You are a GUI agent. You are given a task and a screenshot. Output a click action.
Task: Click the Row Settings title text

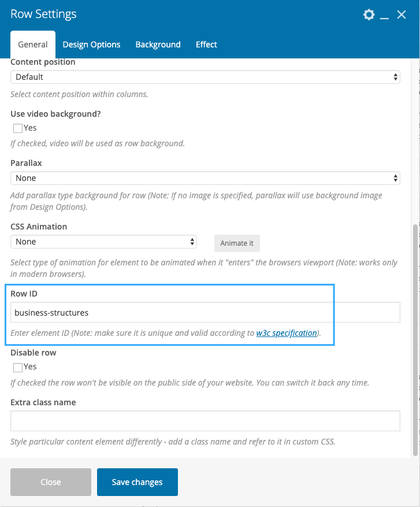pyautogui.click(x=43, y=14)
